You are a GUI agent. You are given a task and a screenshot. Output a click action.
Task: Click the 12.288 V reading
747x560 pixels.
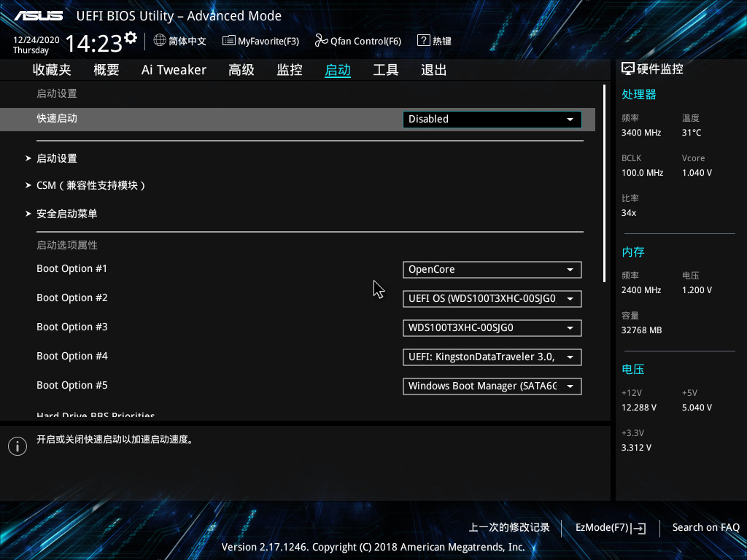tap(639, 408)
